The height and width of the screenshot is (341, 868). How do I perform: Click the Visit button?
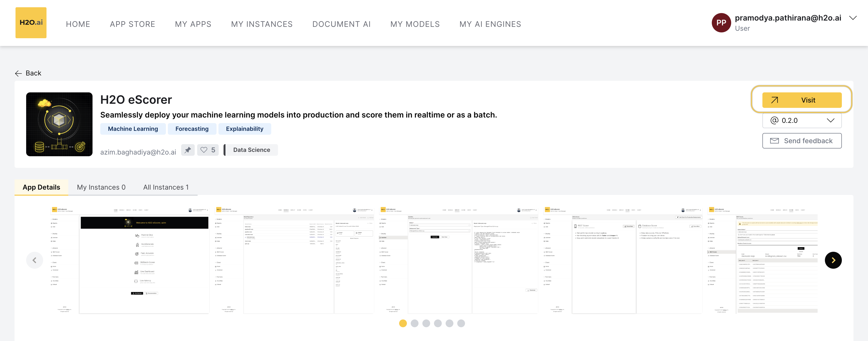coord(802,100)
